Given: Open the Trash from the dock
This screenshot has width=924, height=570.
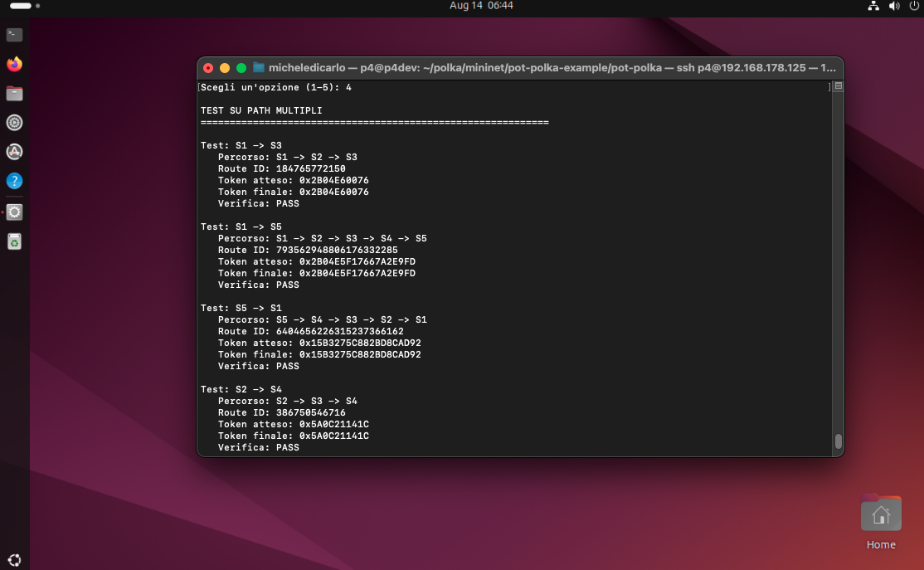Looking at the screenshot, I should click(14, 241).
